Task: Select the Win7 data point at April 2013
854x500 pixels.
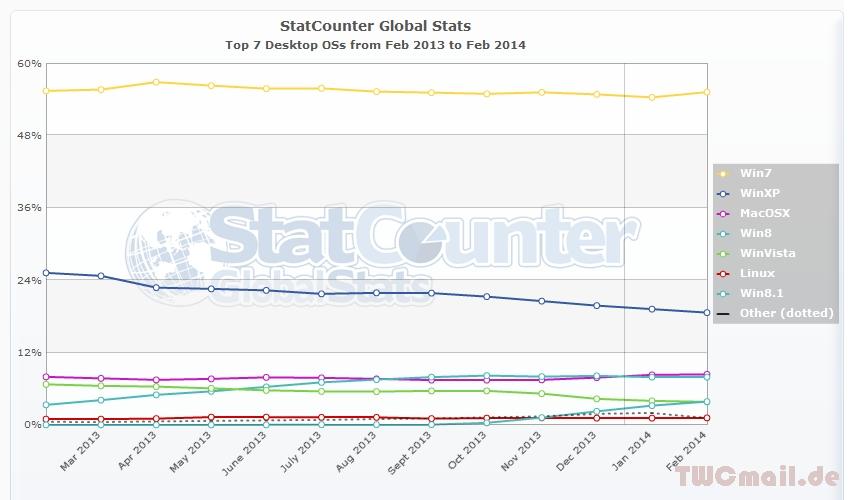Action: [156, 82]
